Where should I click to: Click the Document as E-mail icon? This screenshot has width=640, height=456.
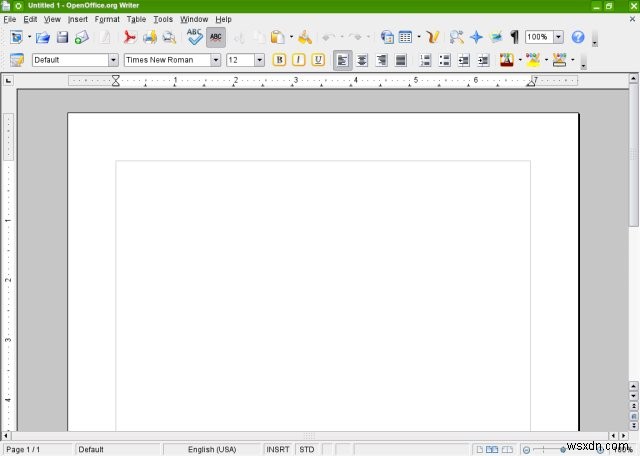(82, 37)
